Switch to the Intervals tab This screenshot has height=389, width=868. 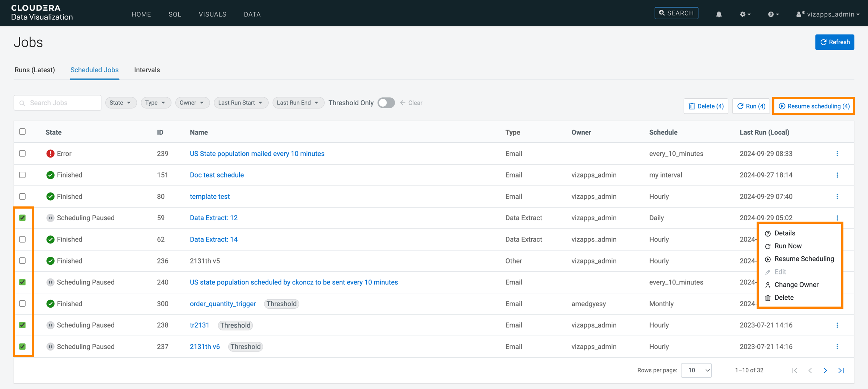point(147,70)
